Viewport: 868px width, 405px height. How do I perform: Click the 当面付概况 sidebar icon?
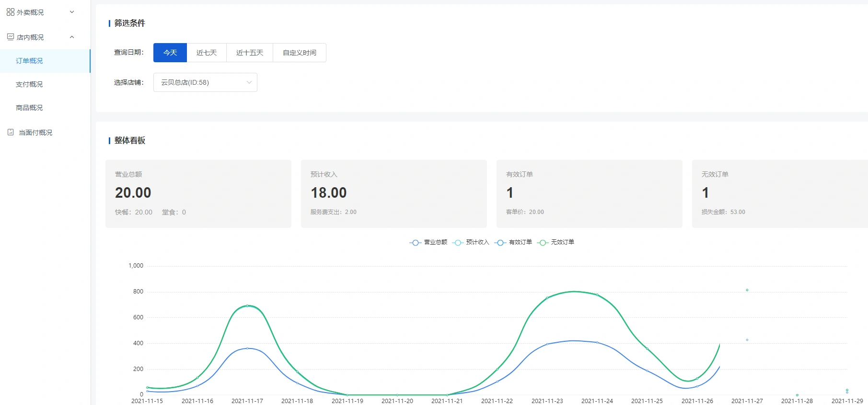point(11,132)
